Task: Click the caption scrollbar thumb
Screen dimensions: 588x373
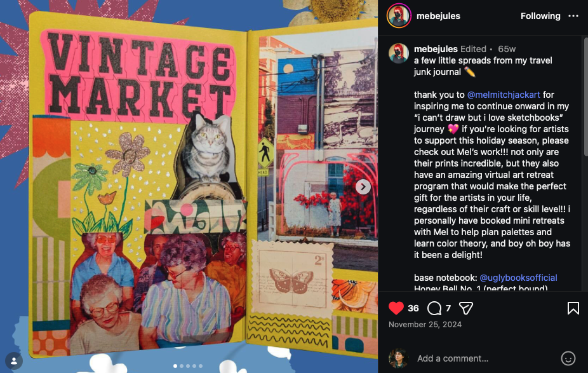Action: pyautogui.click(x=585, y=97)
